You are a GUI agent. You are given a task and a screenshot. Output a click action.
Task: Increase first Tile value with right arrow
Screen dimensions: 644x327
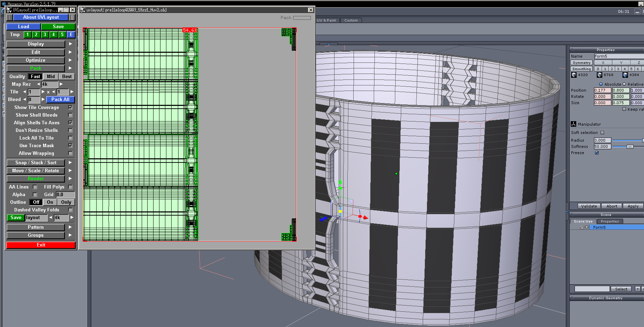43,92
